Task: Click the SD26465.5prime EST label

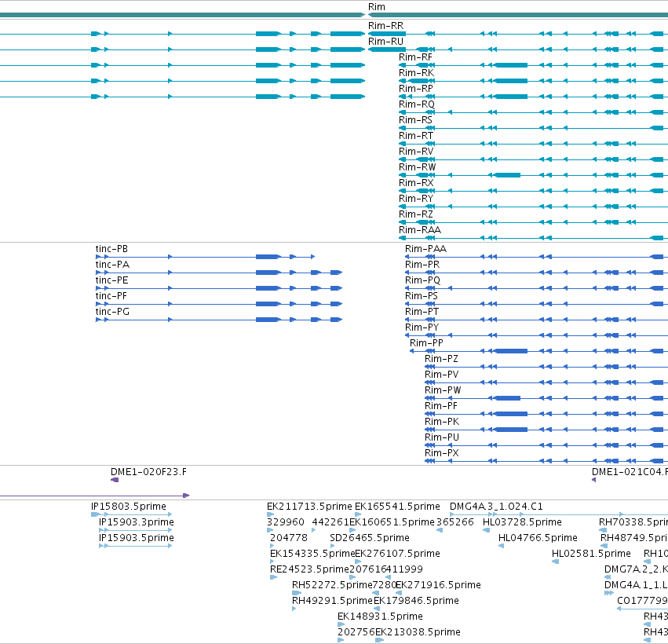Action: pyautogui.click(x=370, y=538)
